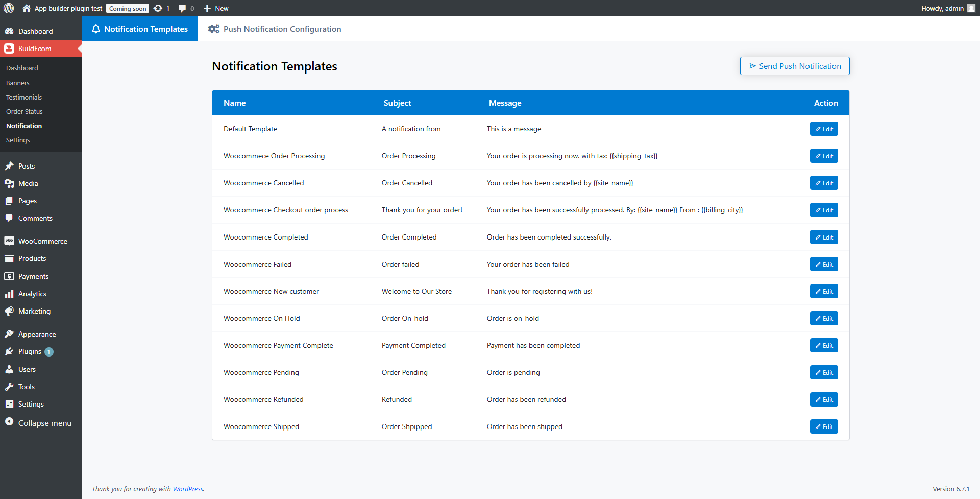Edit the Woocommerce Cancelled template
The width and height of the screenshot is (980, 499).
[823, 183]
